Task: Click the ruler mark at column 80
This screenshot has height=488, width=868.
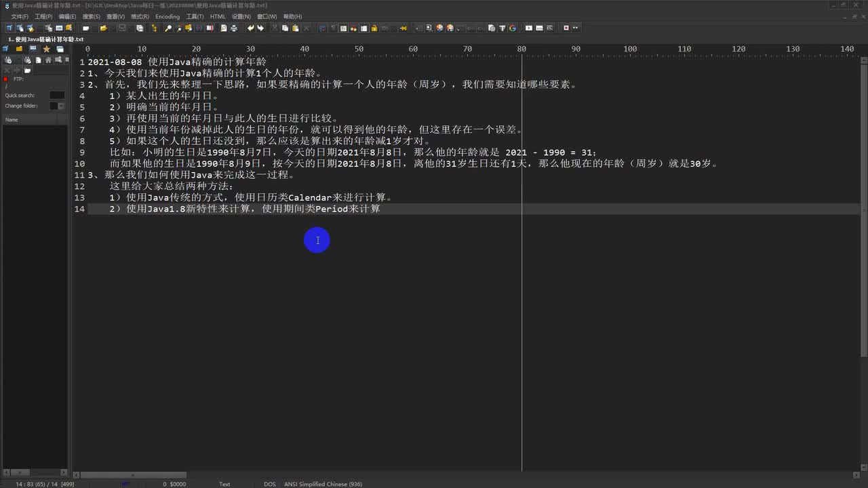Action: (x=521, y=49)
